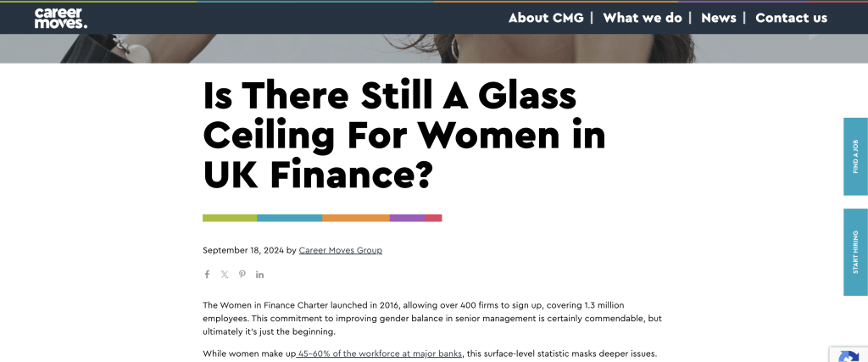Click the purple segment of the divider bar
Viewport: 868px width, 362px height.
(407, 218)
